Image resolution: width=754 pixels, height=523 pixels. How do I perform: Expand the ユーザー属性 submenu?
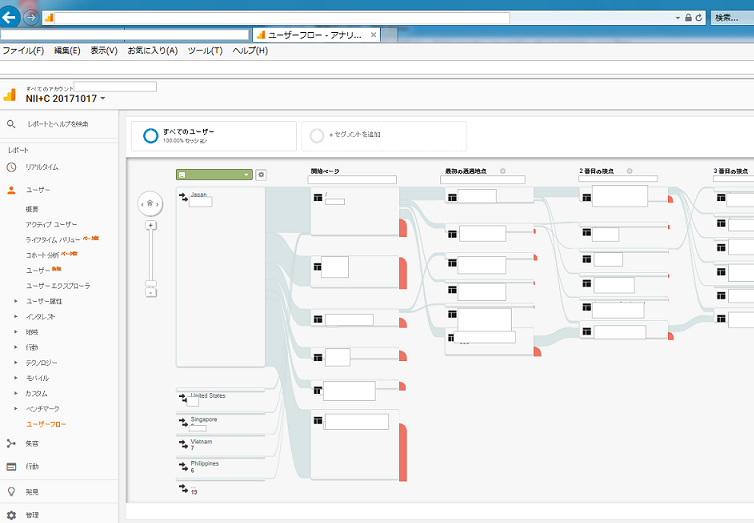tap(16, 301)
